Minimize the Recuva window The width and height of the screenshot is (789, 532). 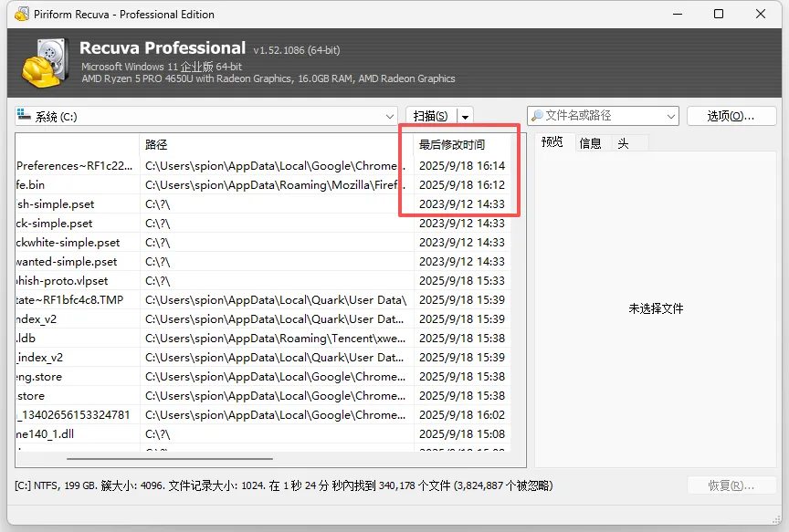[x=678, y=14]
